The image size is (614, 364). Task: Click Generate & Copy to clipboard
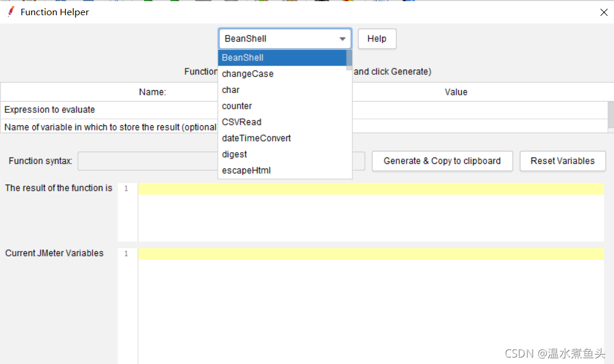point(442,161)
